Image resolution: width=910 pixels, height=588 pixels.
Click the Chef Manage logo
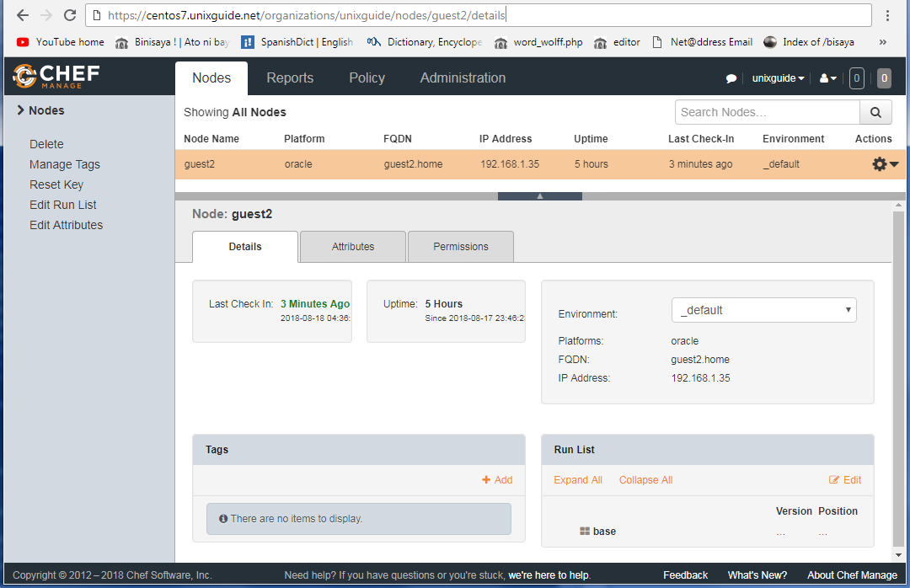(56, 77)
